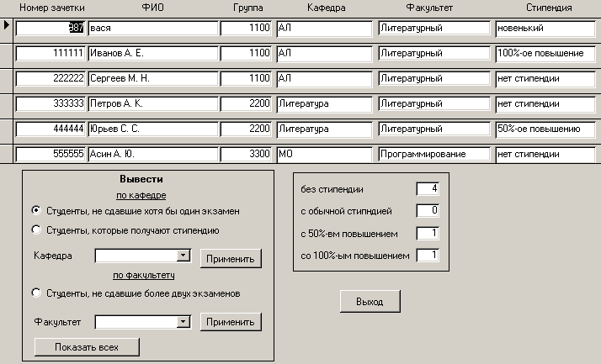Click the 'с обычной стипндией' count field

click(x=428, y=211)
